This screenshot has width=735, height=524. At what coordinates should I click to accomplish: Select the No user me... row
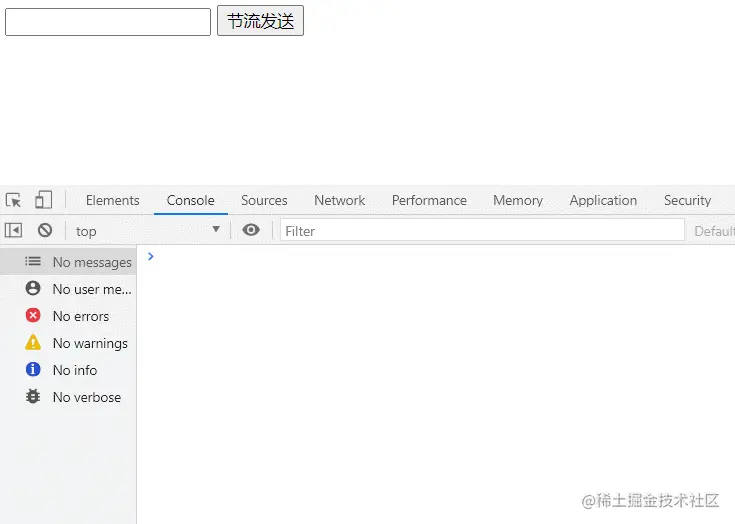(x=68, y=289)
